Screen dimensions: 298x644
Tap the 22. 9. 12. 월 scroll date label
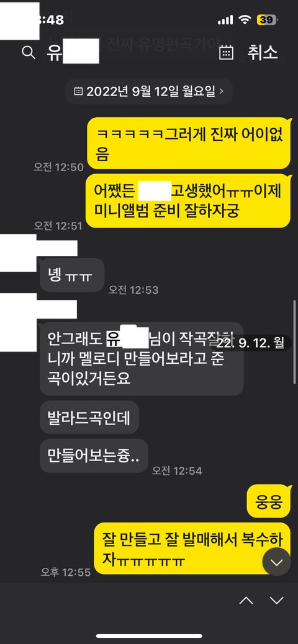(x=250, y=343)
